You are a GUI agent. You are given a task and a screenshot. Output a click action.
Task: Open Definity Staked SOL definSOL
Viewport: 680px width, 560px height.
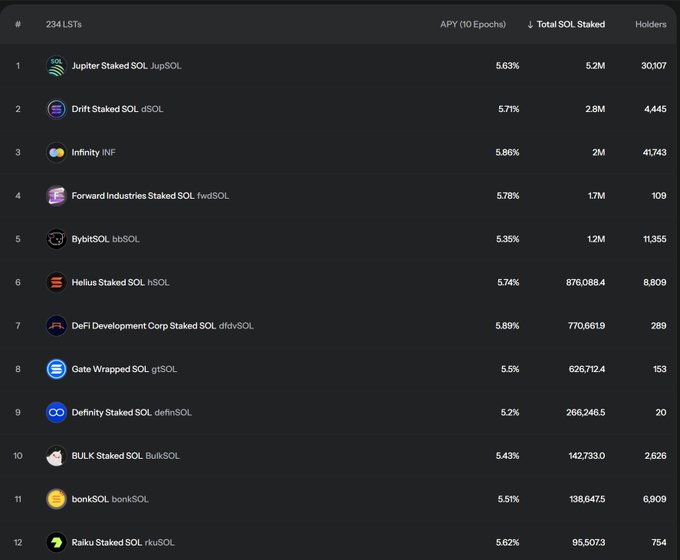[x=131, y=413]
